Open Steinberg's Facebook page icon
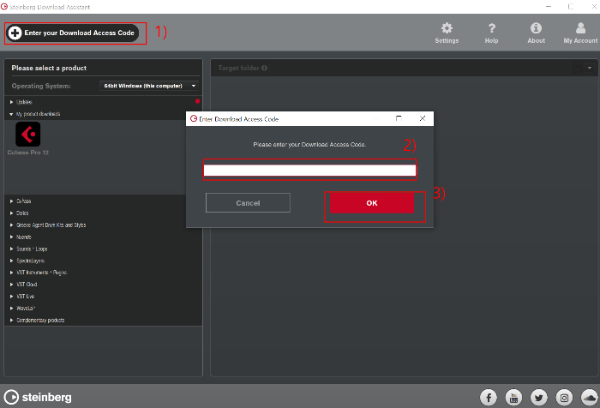600x408 pixels. coord(488,398)
